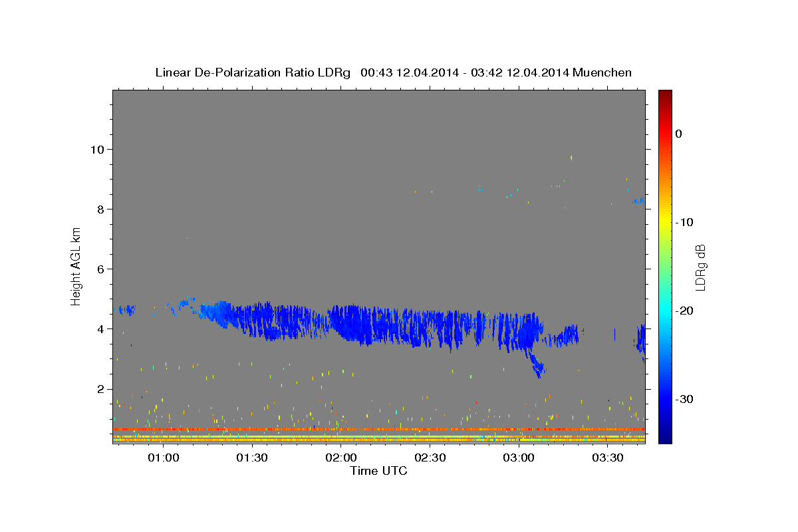Image resolution: width=798 pixels, height=532 pixels.
Task: Click the height tick label 10
Action: click(x=96, y=149)
